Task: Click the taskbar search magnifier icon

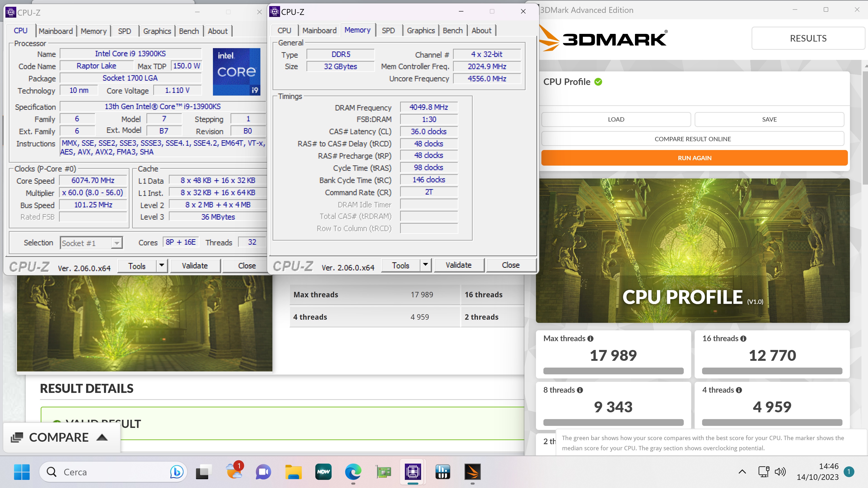Action: [x=52, y=472]
